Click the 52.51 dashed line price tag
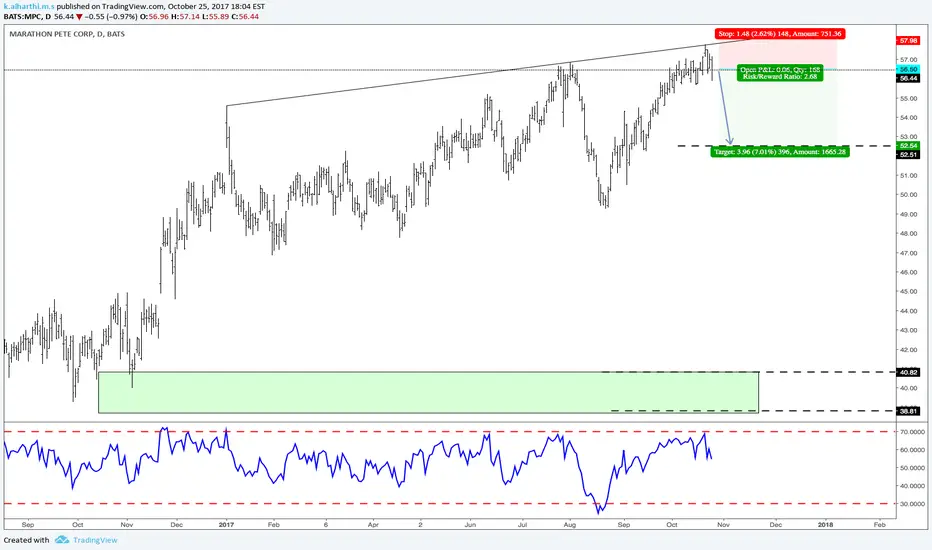This screenshot has height=550, width=932. coord(909,155)
